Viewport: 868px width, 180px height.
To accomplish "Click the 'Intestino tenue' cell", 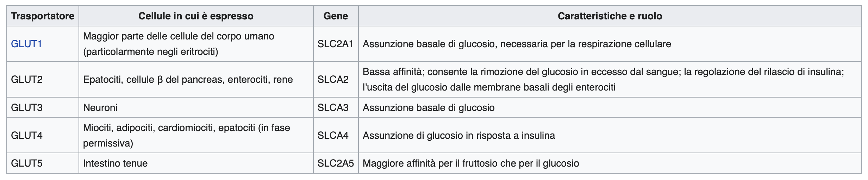I will point(115,163).
